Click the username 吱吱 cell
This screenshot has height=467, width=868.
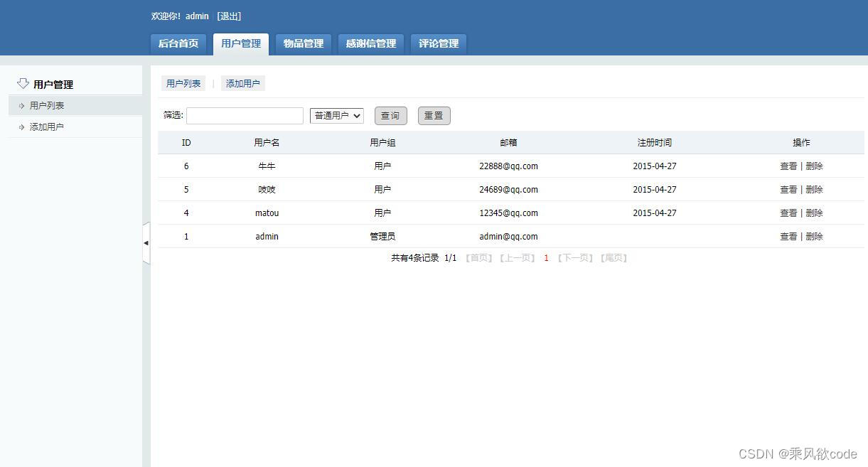click(267, 190)
